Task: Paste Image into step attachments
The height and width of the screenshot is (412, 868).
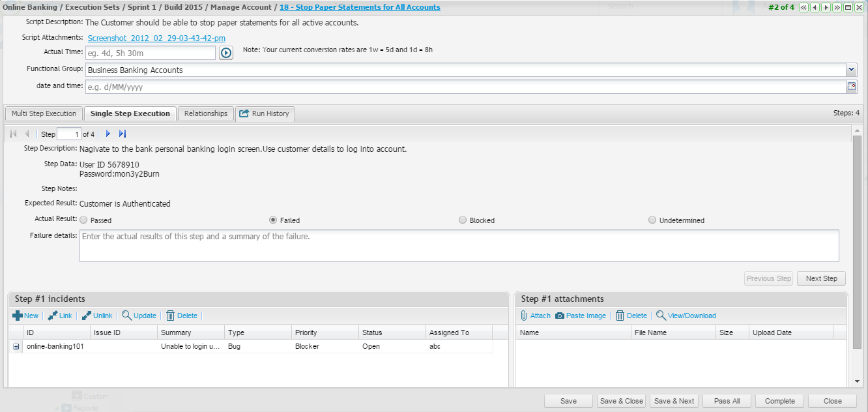Action: click(580, 316)
